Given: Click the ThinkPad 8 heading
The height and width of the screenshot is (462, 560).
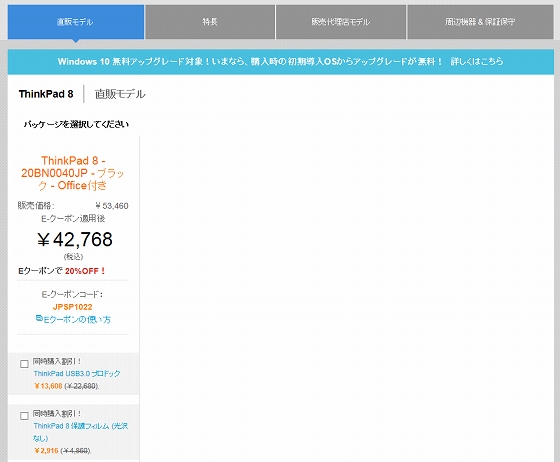Looking at the screenshot, I should coord(46,94).
